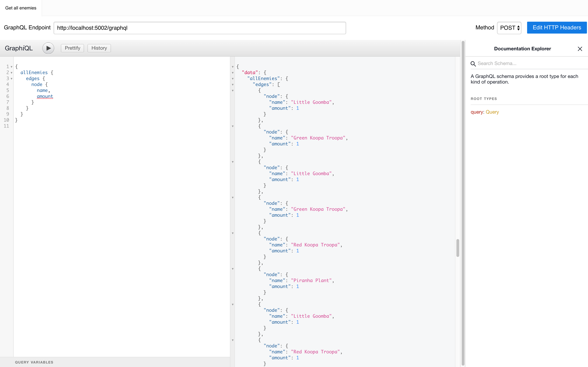This screenshot has width=588, height=367.
Task: Open the Query root type link
Action: tap(492, 112)
